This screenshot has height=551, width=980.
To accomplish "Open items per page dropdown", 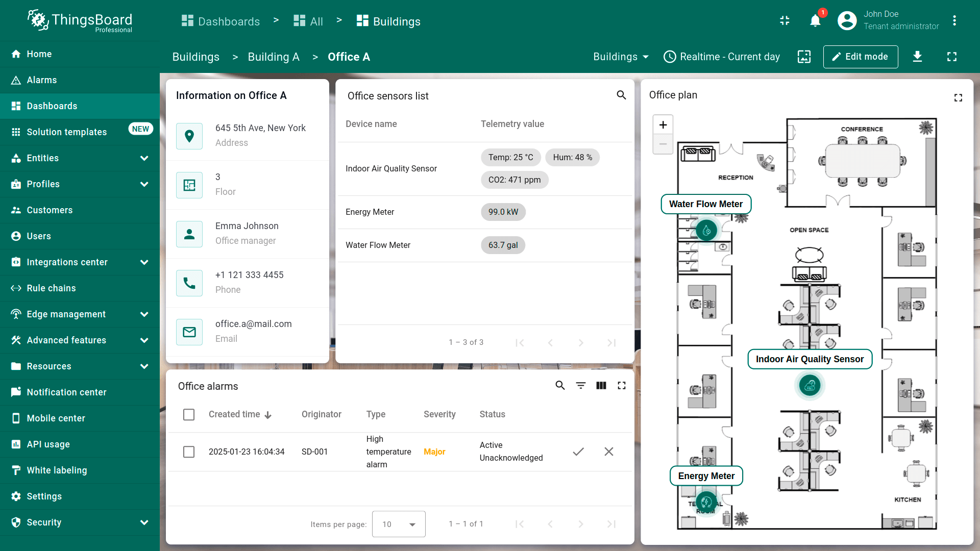I will click(399, 524).
